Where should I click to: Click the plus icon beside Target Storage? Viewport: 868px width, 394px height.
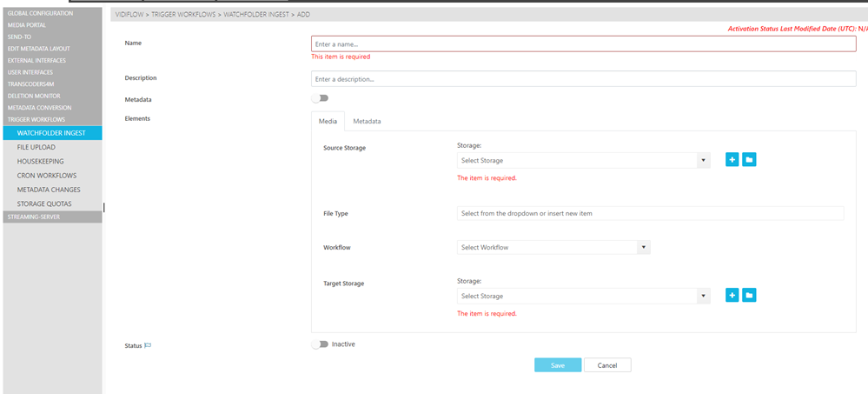[x=732, y=296]
